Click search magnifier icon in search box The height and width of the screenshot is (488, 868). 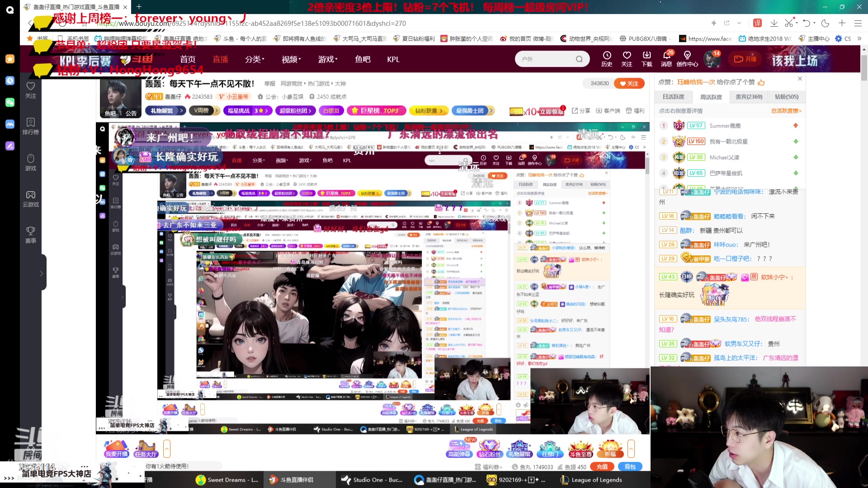point(579,59)
